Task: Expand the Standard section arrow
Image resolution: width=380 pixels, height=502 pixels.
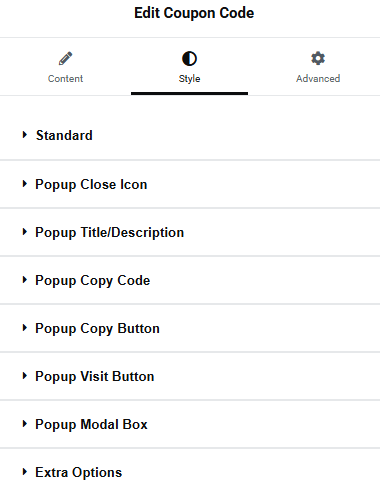Action: (x=25, y=135)
